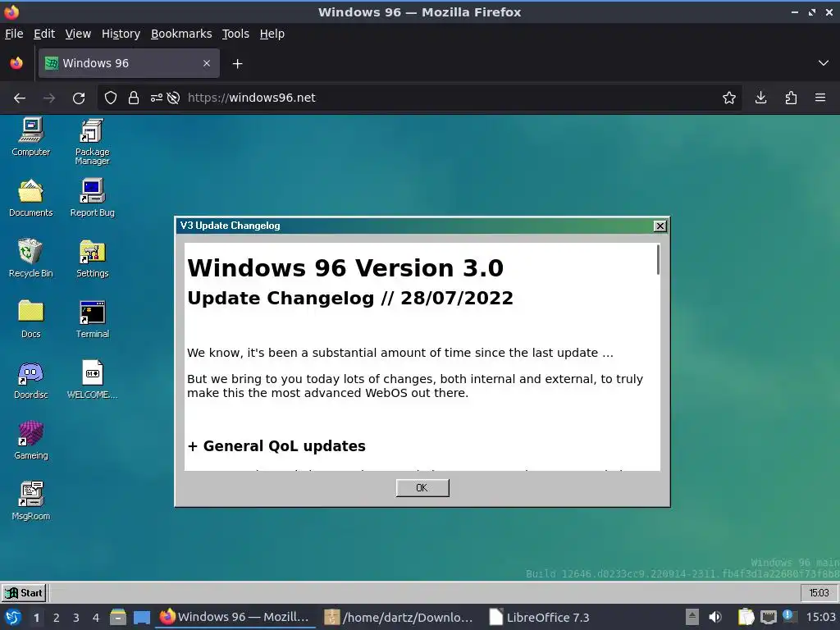Click OK in the changelog dialog
This screenshot has height=630, width=840.
coord(422,488)
